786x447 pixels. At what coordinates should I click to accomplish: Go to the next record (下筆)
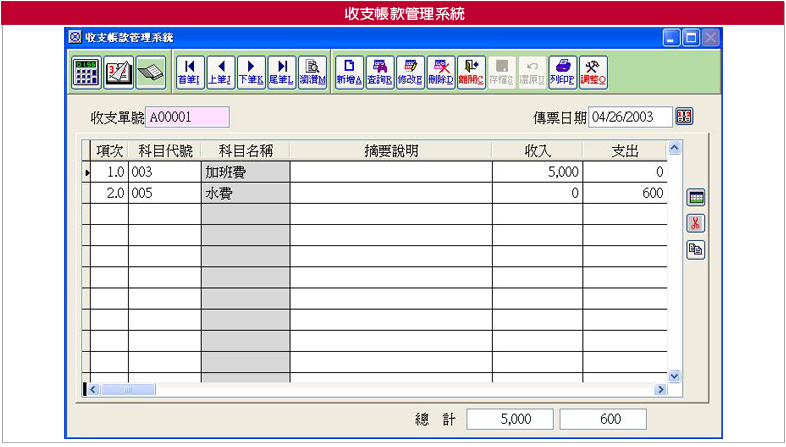[250, 72]
